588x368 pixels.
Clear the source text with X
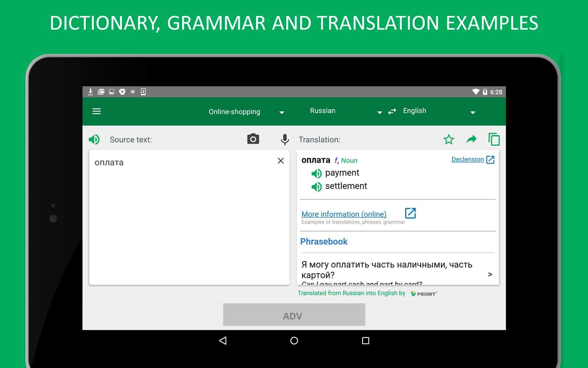281,161
